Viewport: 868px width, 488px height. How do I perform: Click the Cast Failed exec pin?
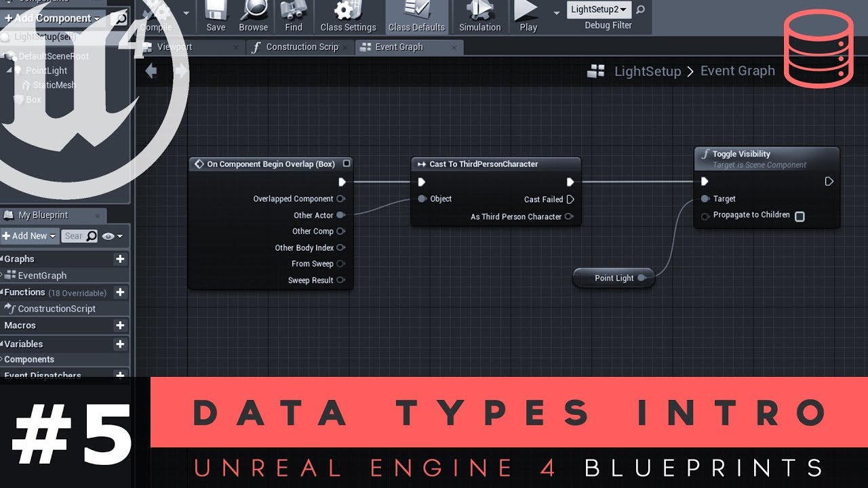click(x=570, y=199)
